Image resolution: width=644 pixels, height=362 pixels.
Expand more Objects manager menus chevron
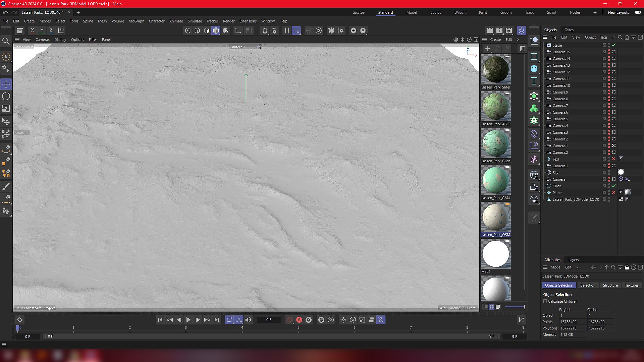[x=613, y=37]
